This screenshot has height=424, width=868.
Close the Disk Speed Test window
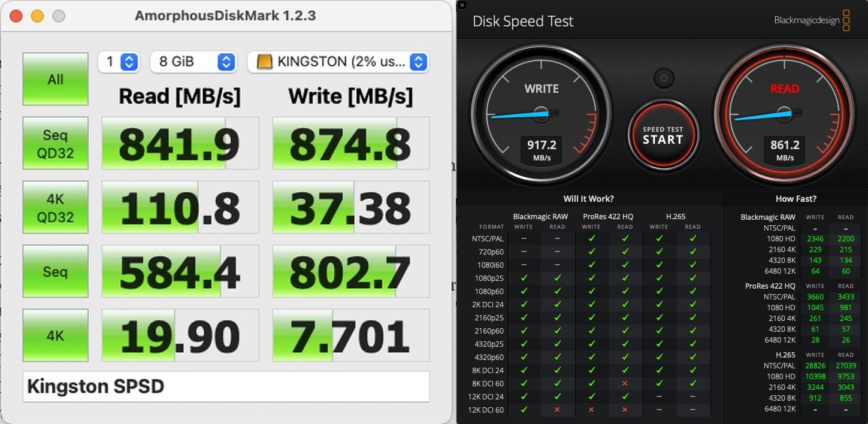(461, 5)
